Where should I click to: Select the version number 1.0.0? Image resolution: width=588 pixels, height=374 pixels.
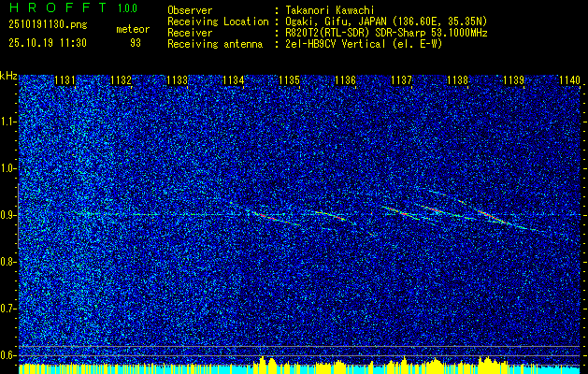tap(127, 7)
